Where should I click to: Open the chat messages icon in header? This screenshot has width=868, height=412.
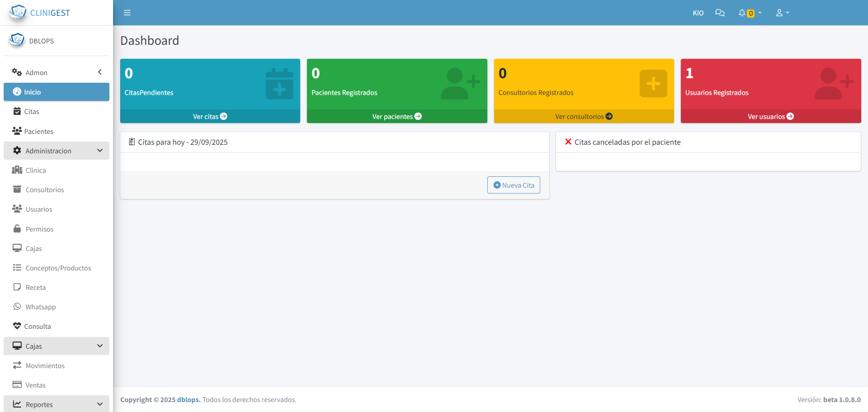720,13
